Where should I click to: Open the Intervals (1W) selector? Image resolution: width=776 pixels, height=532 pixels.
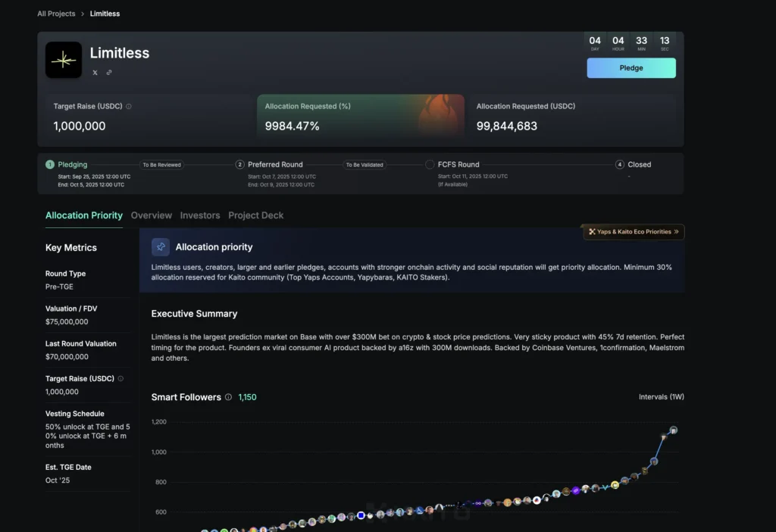coord(661,397)
